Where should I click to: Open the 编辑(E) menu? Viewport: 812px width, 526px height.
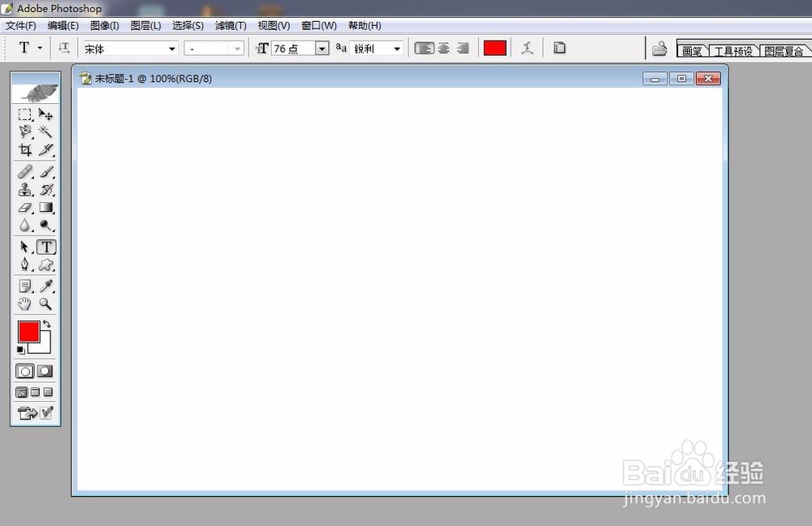(x=63, y=25)
